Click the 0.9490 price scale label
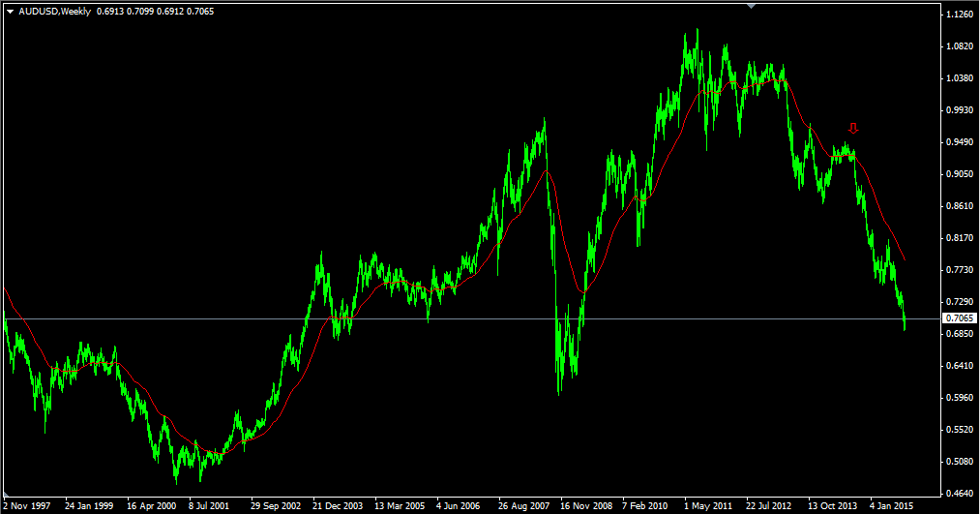 click(x=960, y=142)
